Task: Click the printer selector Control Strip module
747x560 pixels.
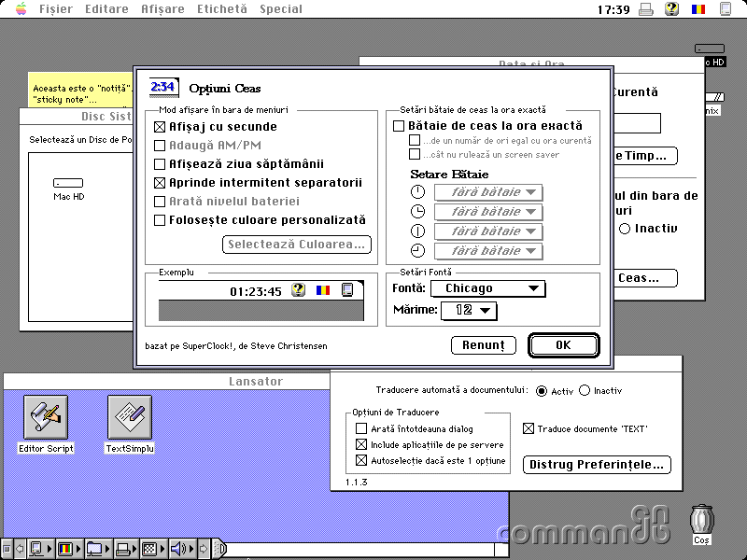Action: coord(127,549)
